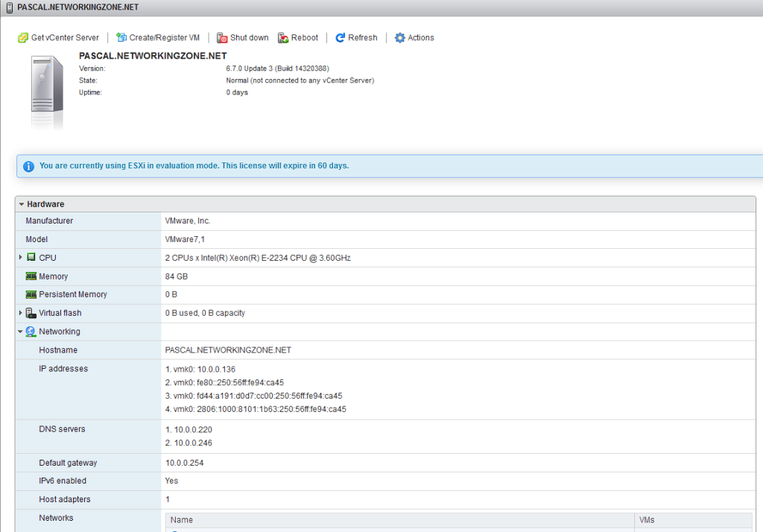This screenshot has height=532, width=763.
Task: Click the Networking globe icon
Action: click(31, 332)
